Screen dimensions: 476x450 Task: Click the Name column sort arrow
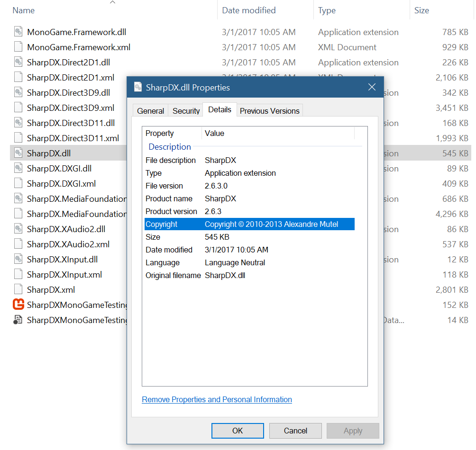112,3
